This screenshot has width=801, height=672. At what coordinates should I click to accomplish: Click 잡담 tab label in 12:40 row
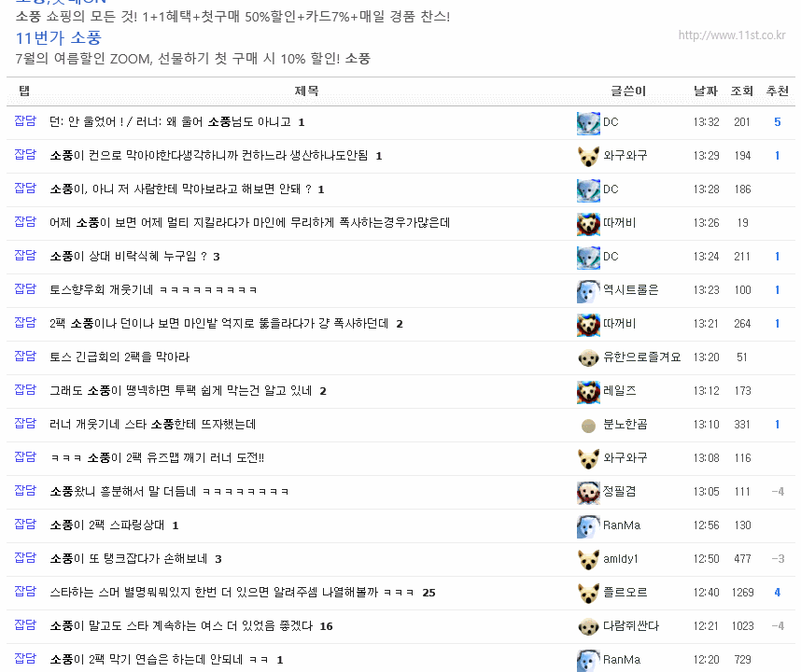pos(25,592)
